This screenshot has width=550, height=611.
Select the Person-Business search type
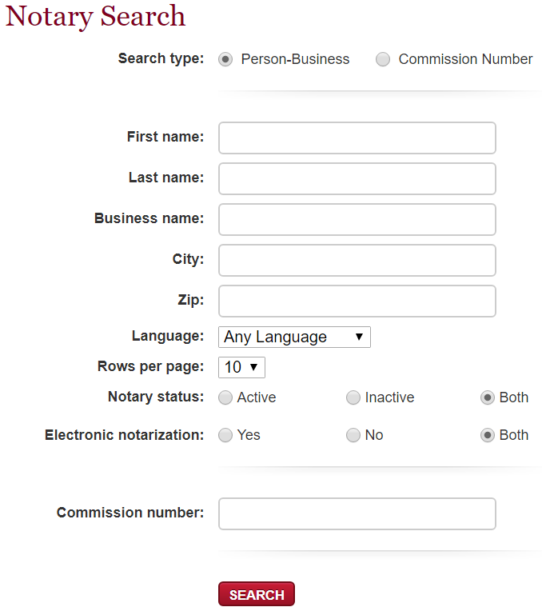pyautogui.click(x=225, y=60)
